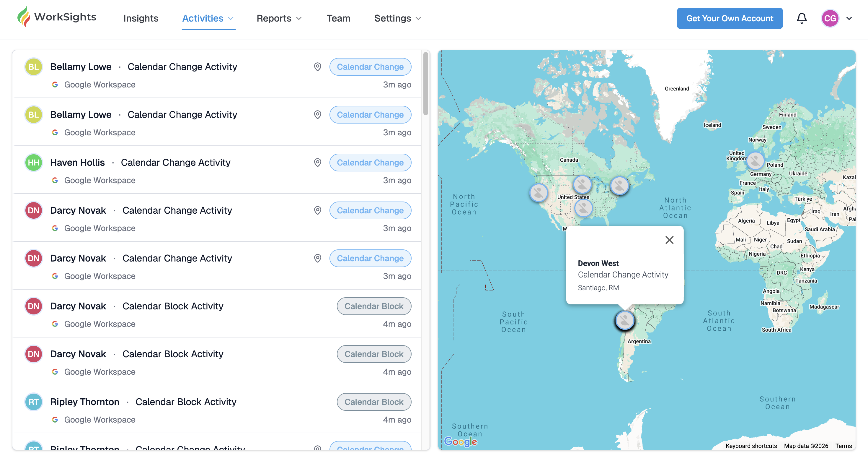Go to the Insights page
868x461 pixels.
(141, 18)
